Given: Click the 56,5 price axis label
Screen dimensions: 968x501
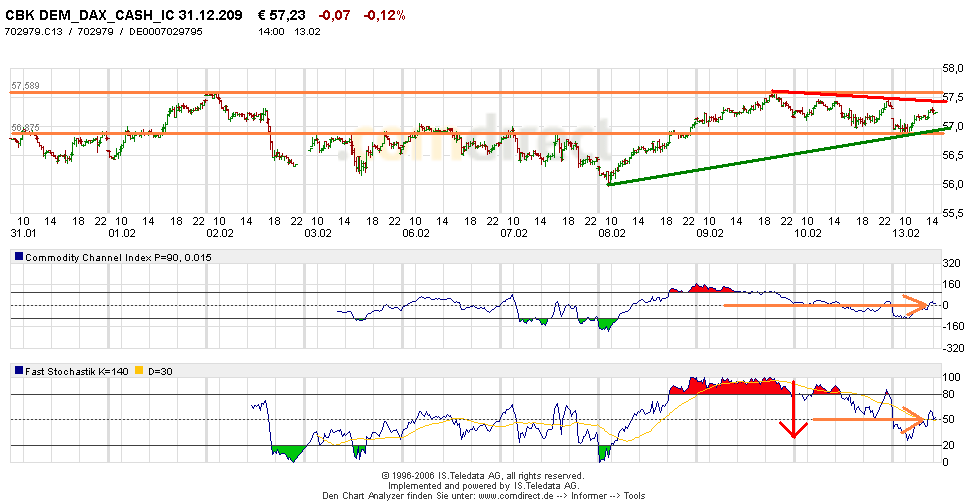Looking at the screenshot, I should [953, 155].
